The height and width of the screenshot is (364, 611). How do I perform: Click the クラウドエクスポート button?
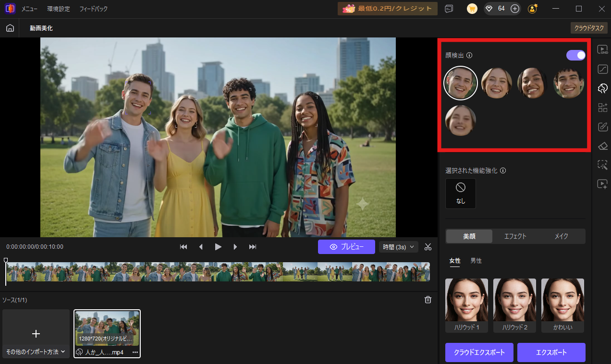click(x=479, y=352)
